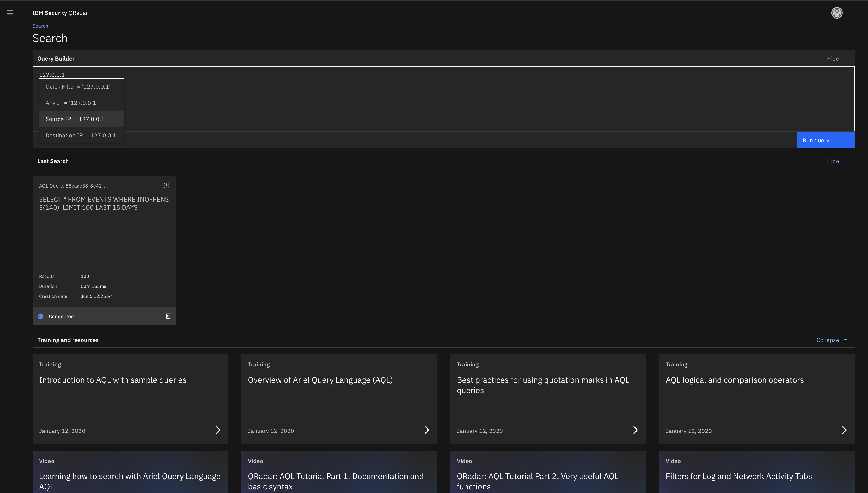Click the clock icon on AQL query card
This screenshot has width=868, height=493.
click(166, 185)
